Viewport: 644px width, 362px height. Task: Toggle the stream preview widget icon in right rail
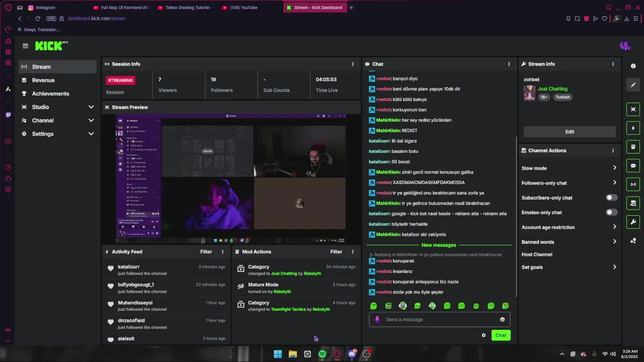633,109
